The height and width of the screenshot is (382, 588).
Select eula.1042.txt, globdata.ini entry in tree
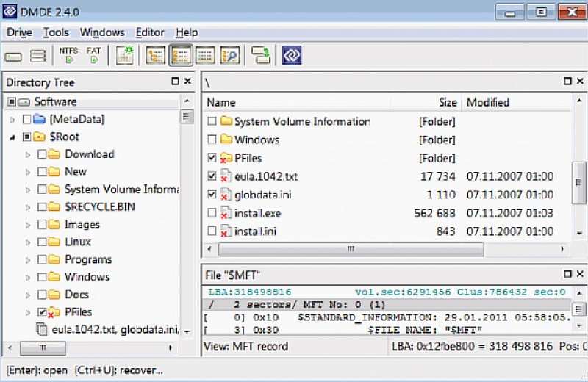(x=115, y=330)
